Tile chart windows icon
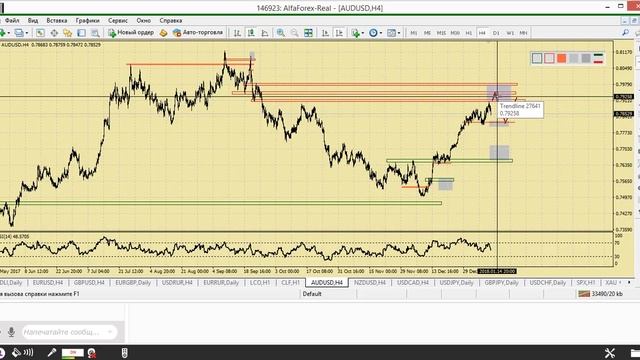 (308, 33)
